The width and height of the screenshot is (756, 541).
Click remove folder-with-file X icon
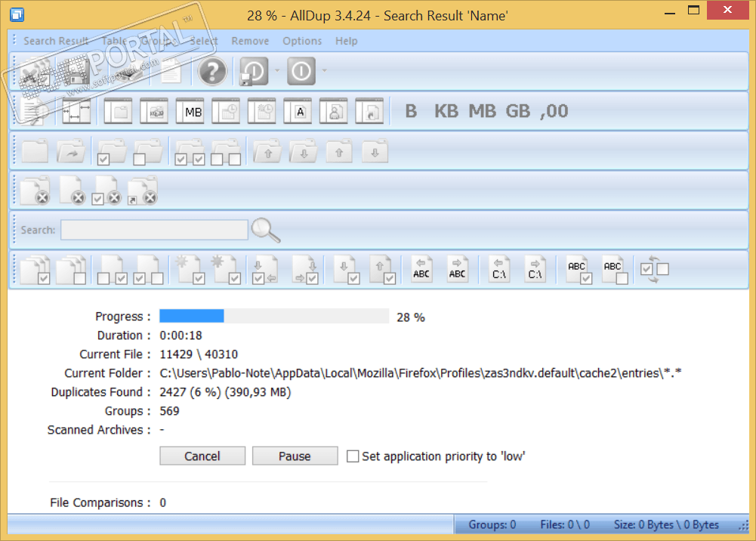[x=35, y=191]
